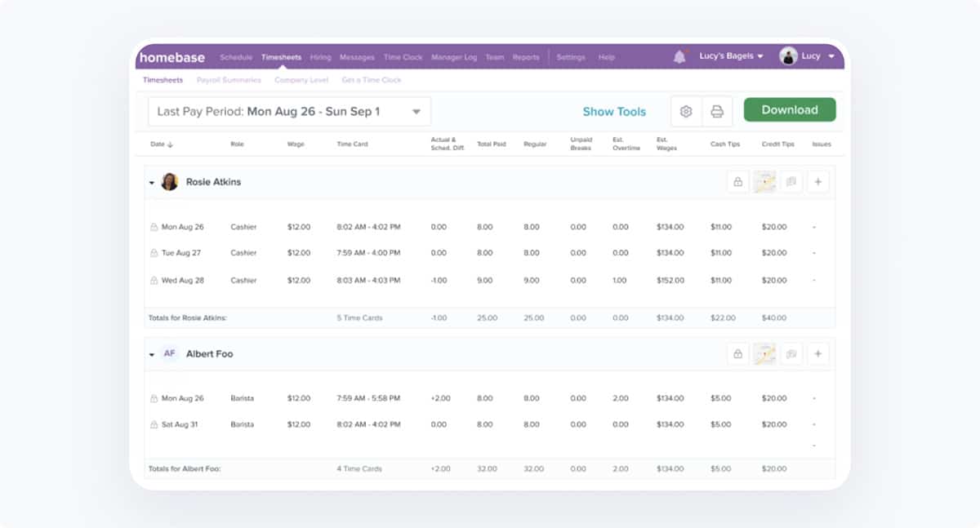The width and height of the screenshot is (980, 528).
Task: Add a time card for Albert Foo
Action: click(x=817, y=353)
